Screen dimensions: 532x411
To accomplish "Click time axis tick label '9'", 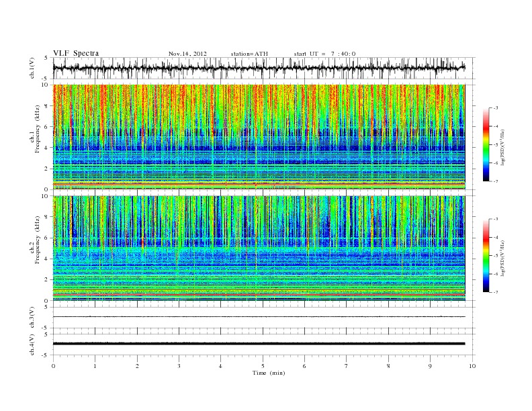I will click(430, 366).
